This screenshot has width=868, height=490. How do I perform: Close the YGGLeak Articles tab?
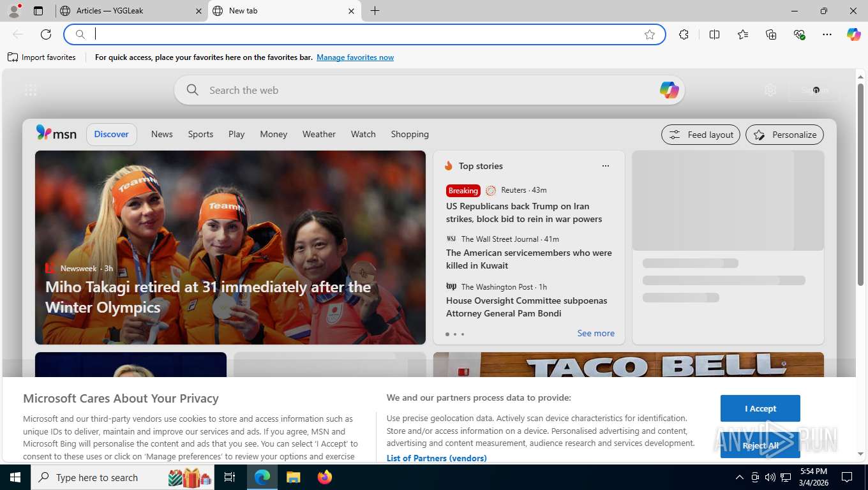coord(198,11)
